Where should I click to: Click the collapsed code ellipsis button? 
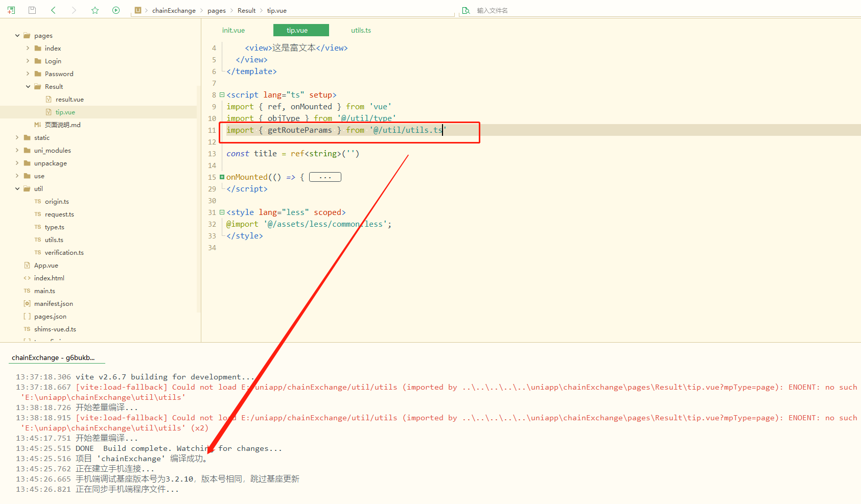coord(325,177)
